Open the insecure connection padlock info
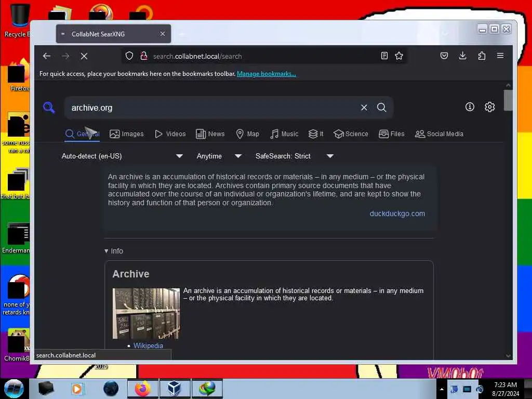This screenshot has width=532, height=399. pyautogui.click(x=144, y=56)
